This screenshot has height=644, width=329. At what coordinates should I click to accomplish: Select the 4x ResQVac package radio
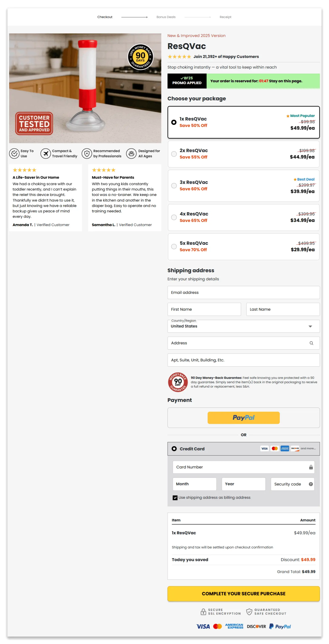click(x=174, y=217)
